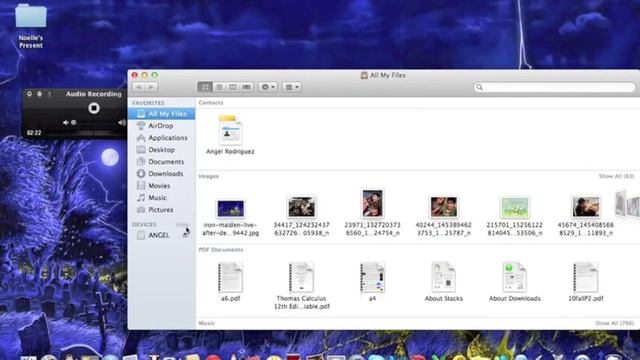This screenshot has height=360, width=640.
Task: Switch Finder to icon view
Action: point(205,87)
